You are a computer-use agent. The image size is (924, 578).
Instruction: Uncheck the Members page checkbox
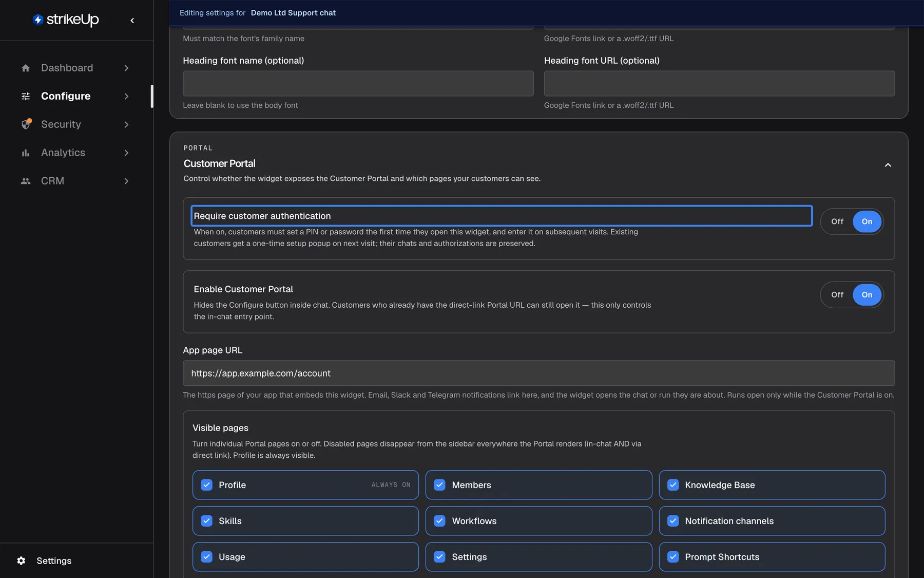point(439,485)
